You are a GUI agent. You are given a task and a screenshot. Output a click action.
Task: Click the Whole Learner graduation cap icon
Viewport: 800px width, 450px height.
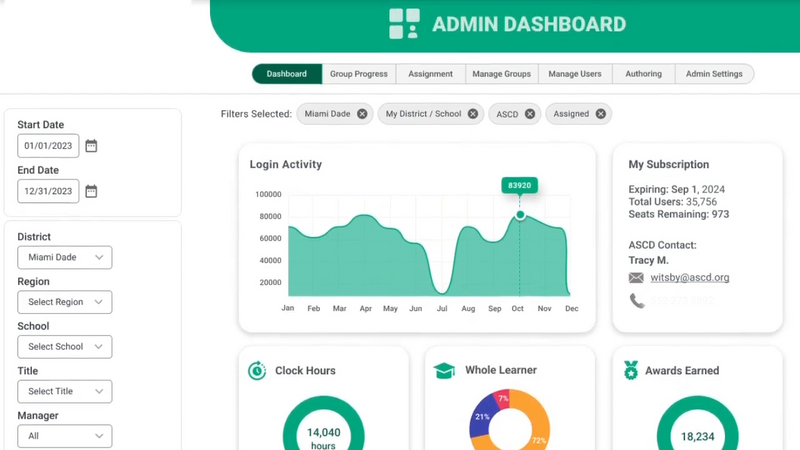click(x=444, y=370)
